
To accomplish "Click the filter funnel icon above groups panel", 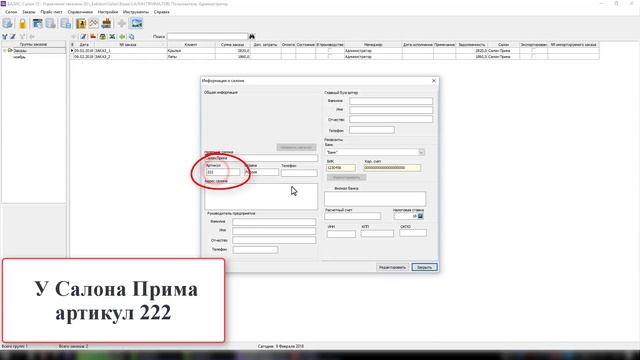I will click(5, 37).
